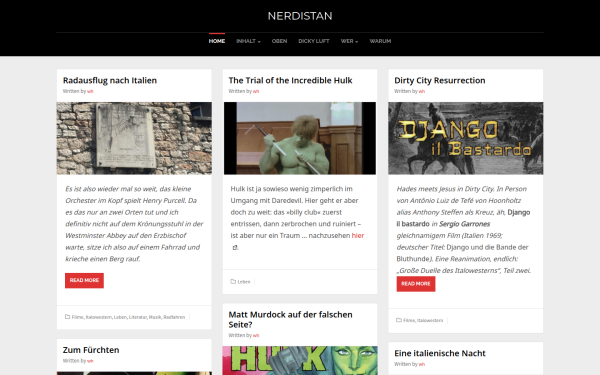Go to the HOME menu item

click(217, 41)
